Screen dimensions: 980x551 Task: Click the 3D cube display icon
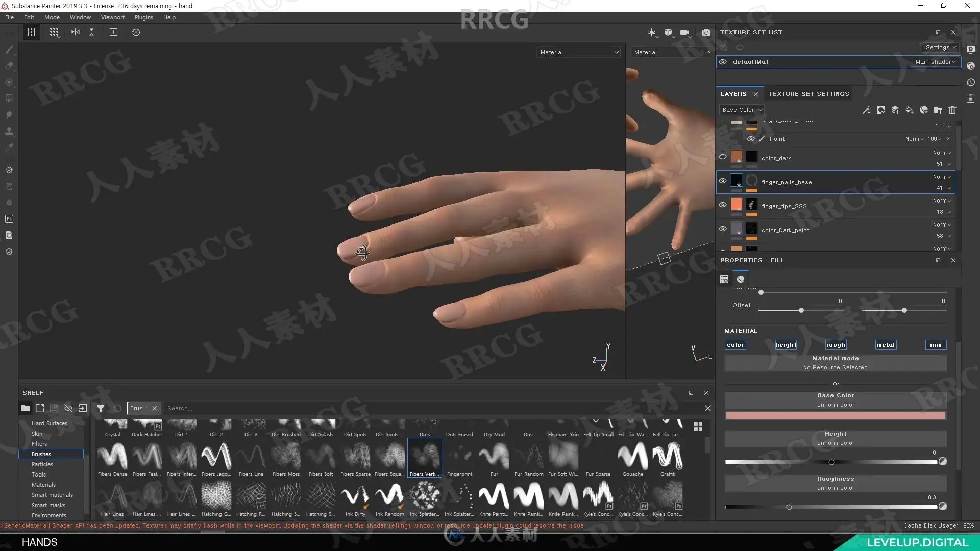668,32
